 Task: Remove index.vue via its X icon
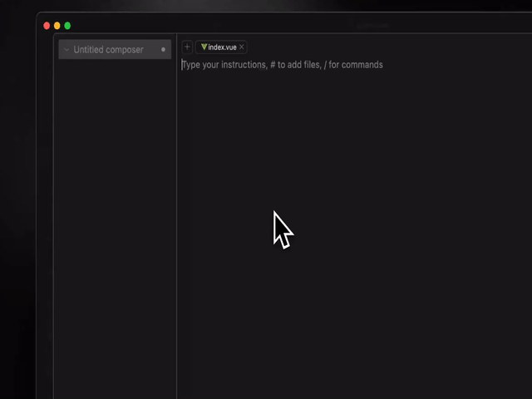[242, 47]
